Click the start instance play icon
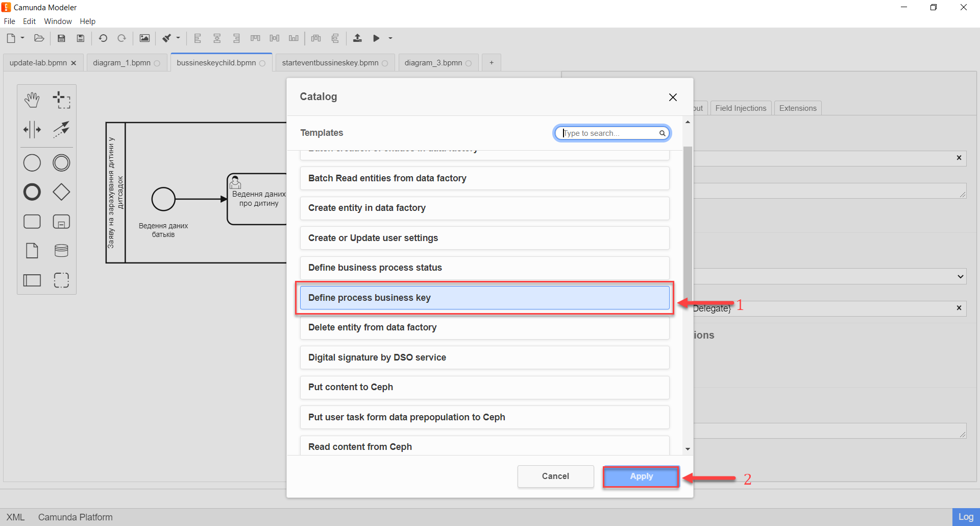980x526 pixels. pyautogui.click(x=376, y=38)
